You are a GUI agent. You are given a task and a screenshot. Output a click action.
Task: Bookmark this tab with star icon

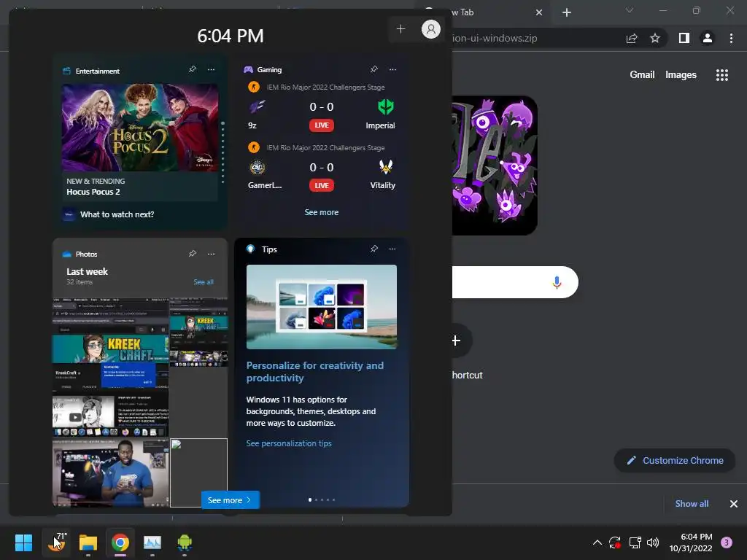(x=655, y=38)
